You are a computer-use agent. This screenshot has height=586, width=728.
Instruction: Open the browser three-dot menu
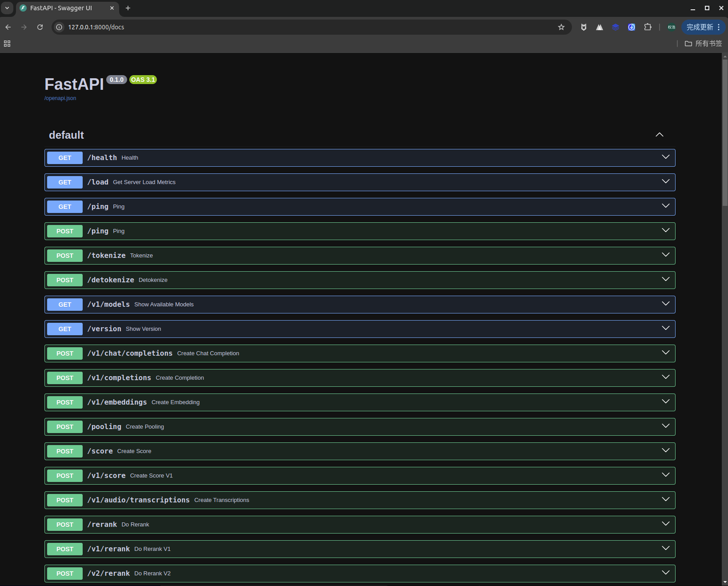[719, 27]
